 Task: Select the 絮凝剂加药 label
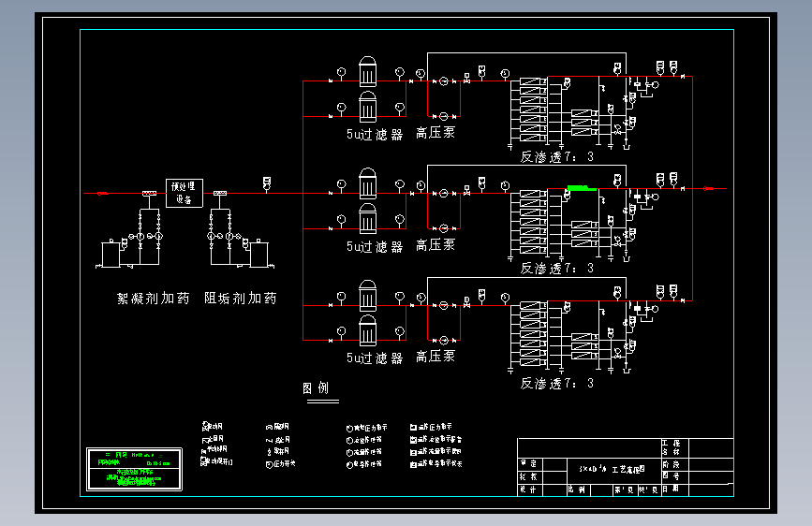pos(154,299)
